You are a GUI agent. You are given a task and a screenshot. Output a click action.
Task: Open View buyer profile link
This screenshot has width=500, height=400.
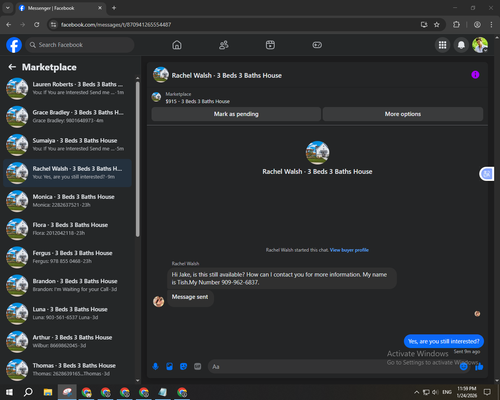pyautogui.click(x=349, y=250)
